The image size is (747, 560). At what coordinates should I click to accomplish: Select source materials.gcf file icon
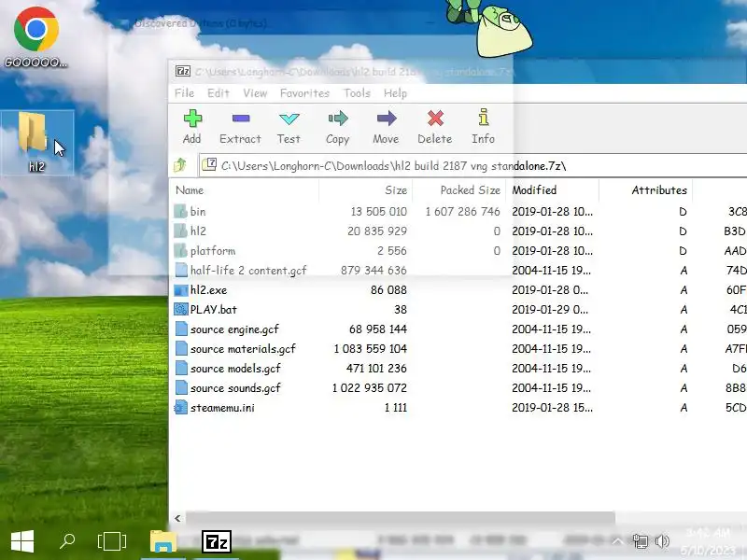(181, 348)
